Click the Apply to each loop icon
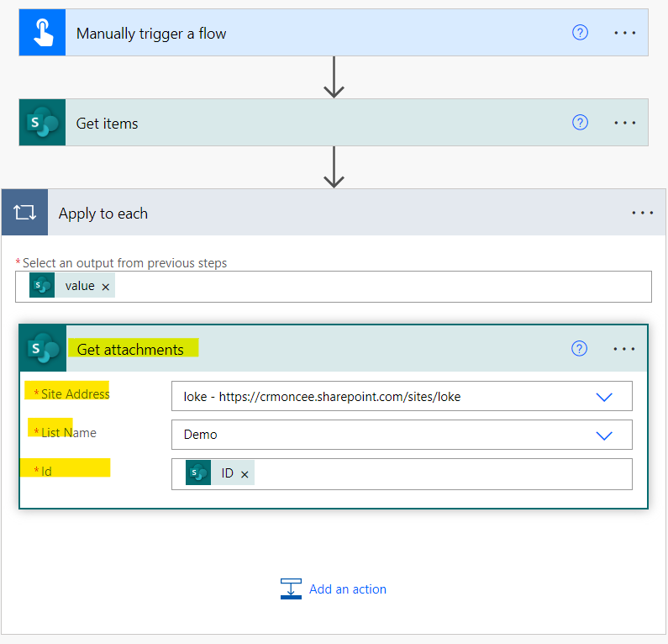Viewport: 668px width, 644px height. point(24,212)
